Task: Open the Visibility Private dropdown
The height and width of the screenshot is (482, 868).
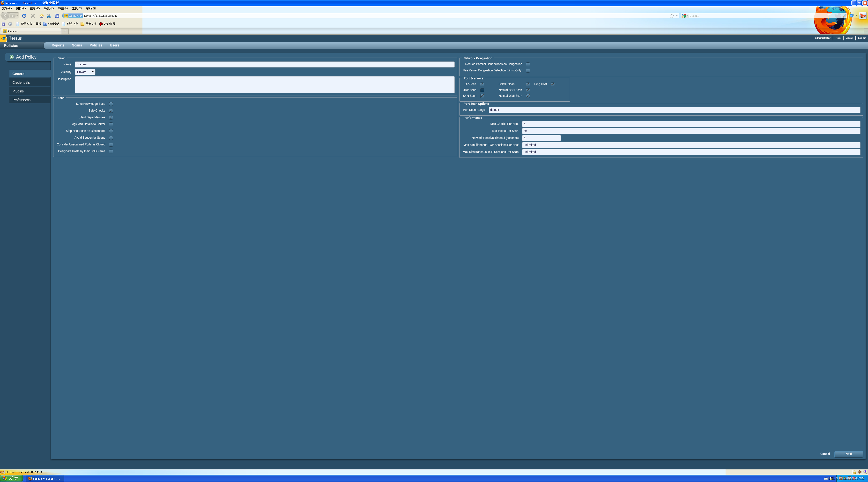Action: click(85, 72)
